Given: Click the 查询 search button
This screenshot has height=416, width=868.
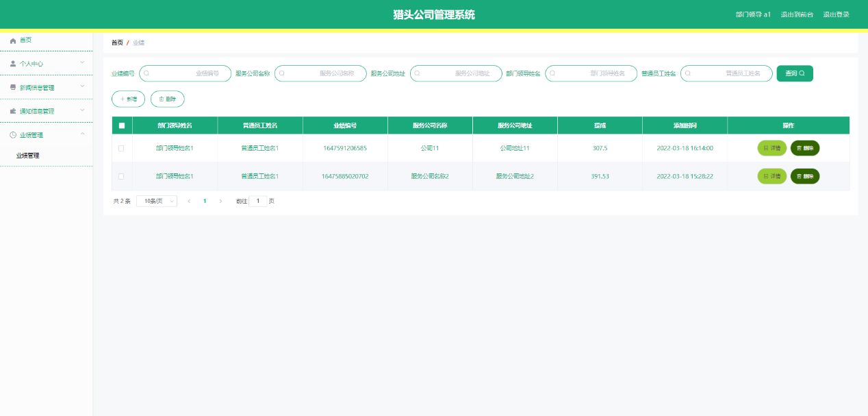Looking at the screenshot, I should (795, 73).
